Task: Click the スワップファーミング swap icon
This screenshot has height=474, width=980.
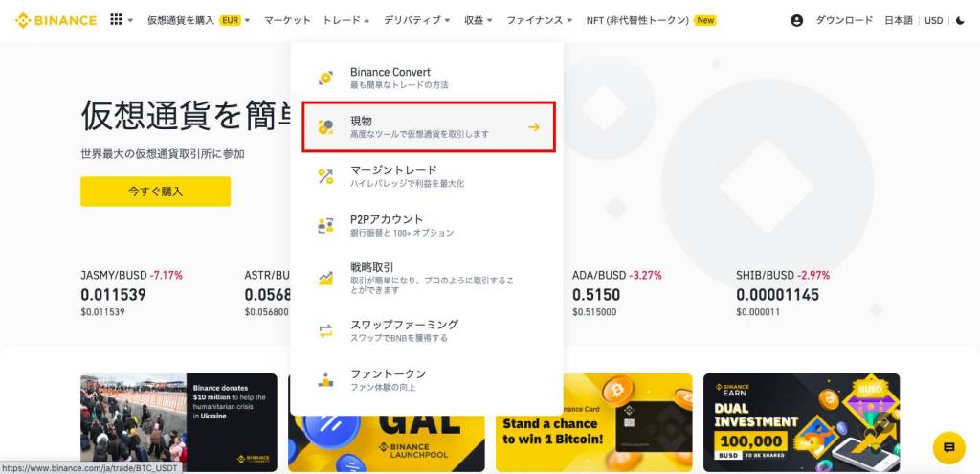Action: pos(325,330)
